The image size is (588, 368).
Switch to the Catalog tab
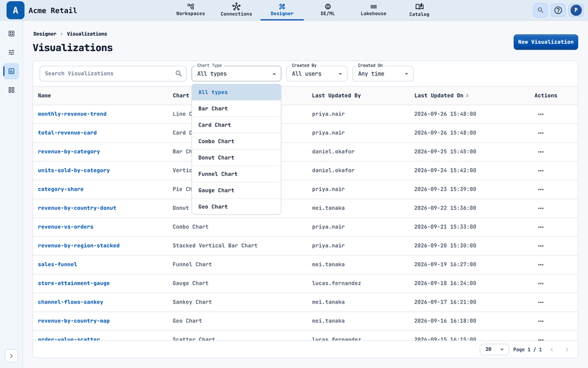coord(419,10)
